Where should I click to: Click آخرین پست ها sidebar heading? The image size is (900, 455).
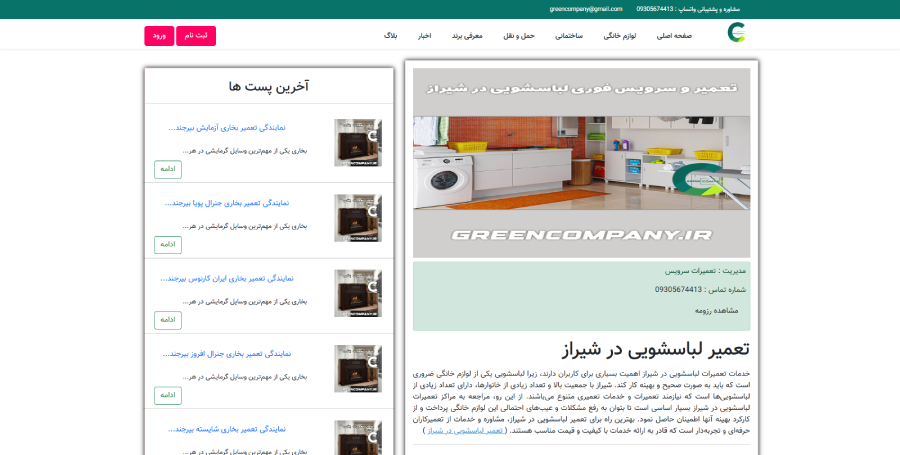(269, 86)
